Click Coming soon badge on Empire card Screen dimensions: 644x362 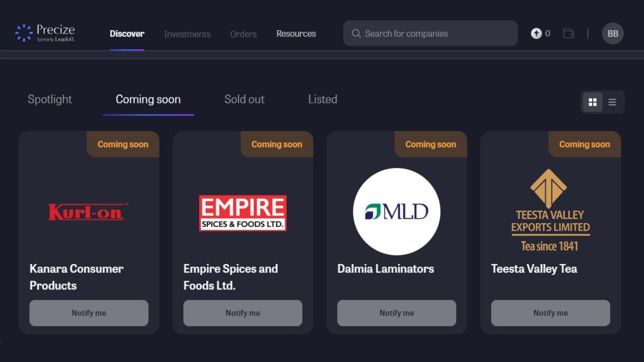(277, 144)
